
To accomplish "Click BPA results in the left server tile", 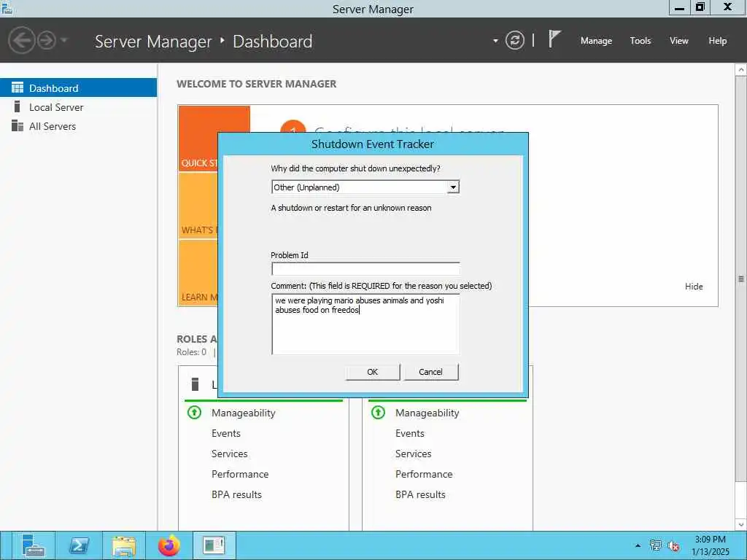I will click(x=237, y=495).
